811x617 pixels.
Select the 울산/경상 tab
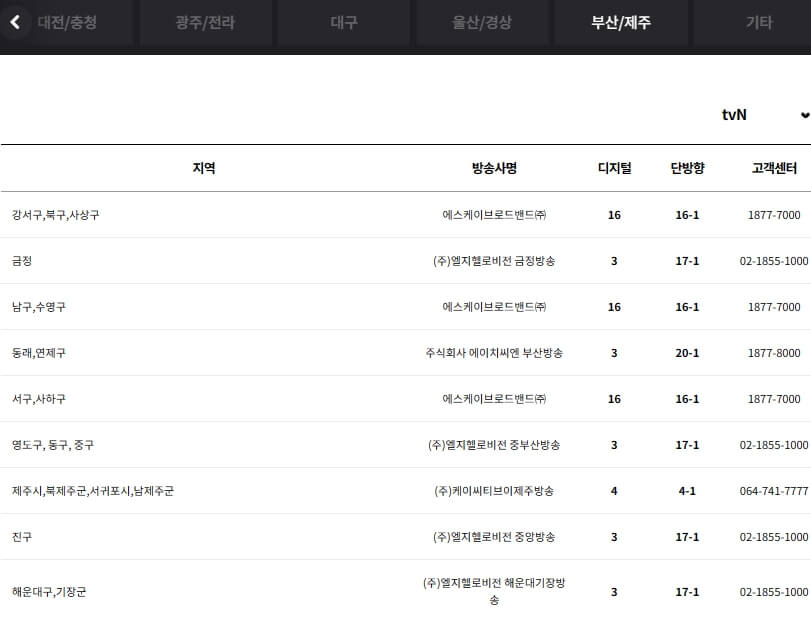tap(482, 22)
